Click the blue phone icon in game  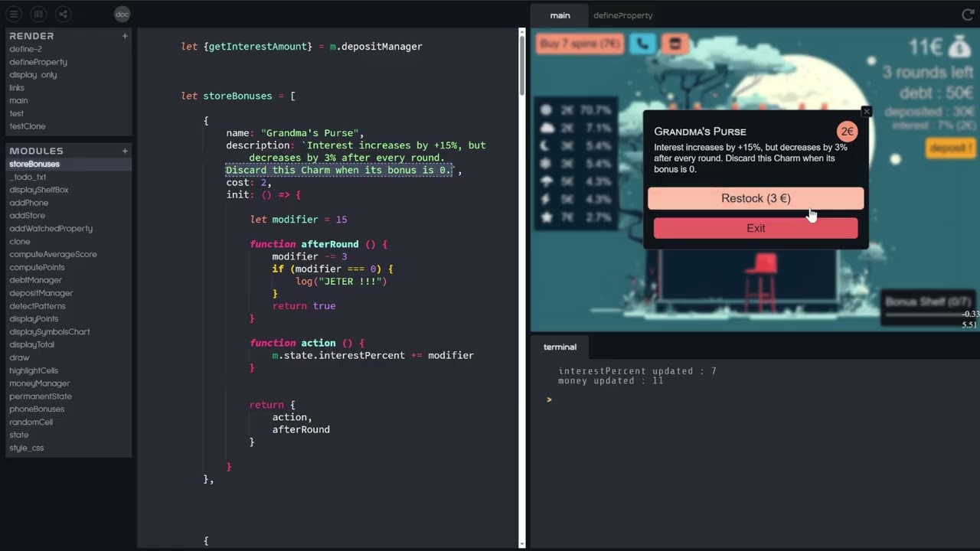coord(642,44)
